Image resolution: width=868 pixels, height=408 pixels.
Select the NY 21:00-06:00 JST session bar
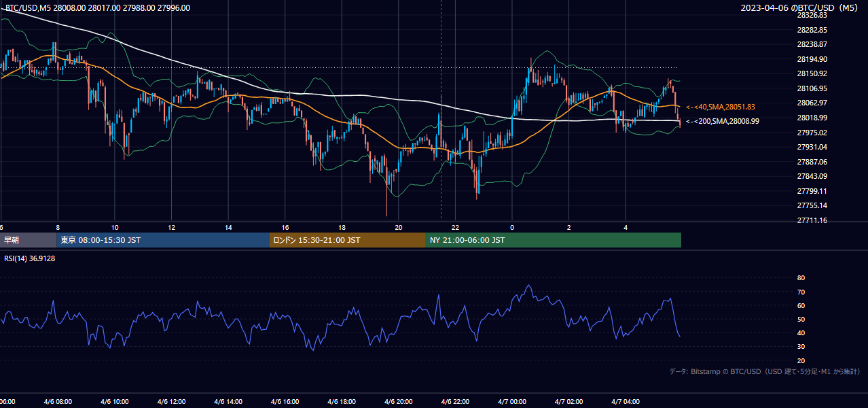click(x=554, y=240)
